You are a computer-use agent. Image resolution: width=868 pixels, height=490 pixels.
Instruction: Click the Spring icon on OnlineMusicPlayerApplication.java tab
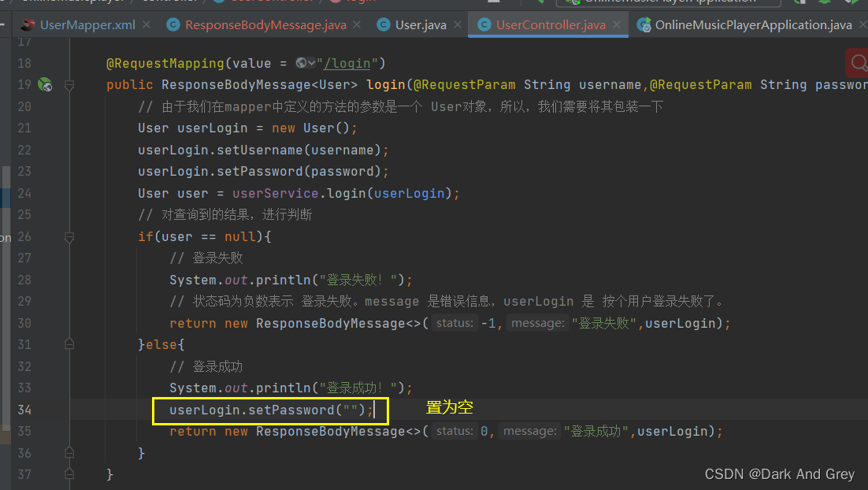pos(644,25)
